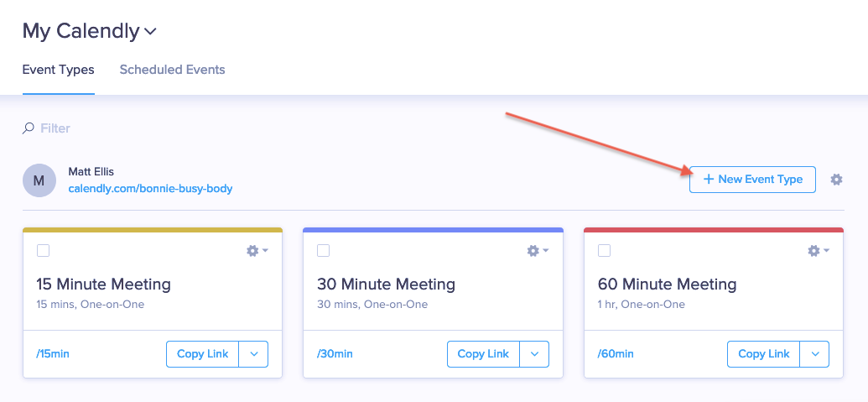This screenshot has width=868, height=402.
Task: Click the magnifier search icon beside Filter
Action: (28, 128)
